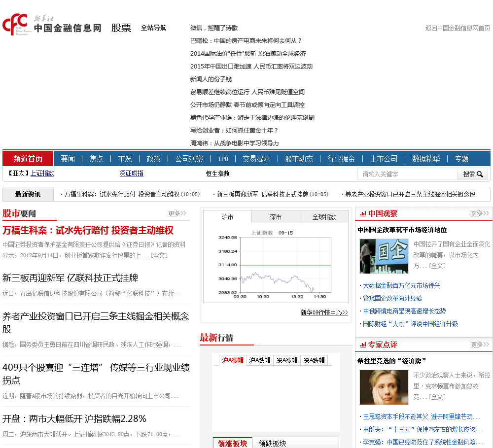The width and height of the screenshot is (493, 448).
Task: Switch chart to the 深市 tab
Action: tap(276, 217)
